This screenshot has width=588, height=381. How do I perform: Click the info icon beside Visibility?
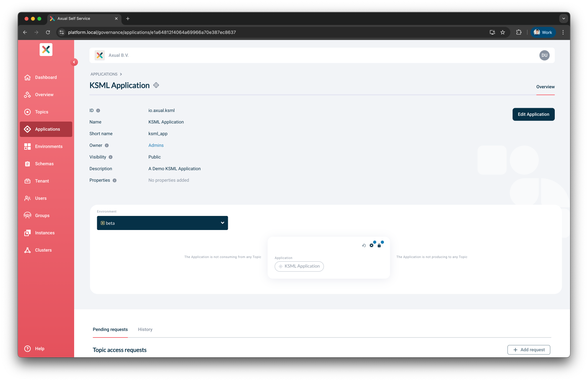[111, 157]
